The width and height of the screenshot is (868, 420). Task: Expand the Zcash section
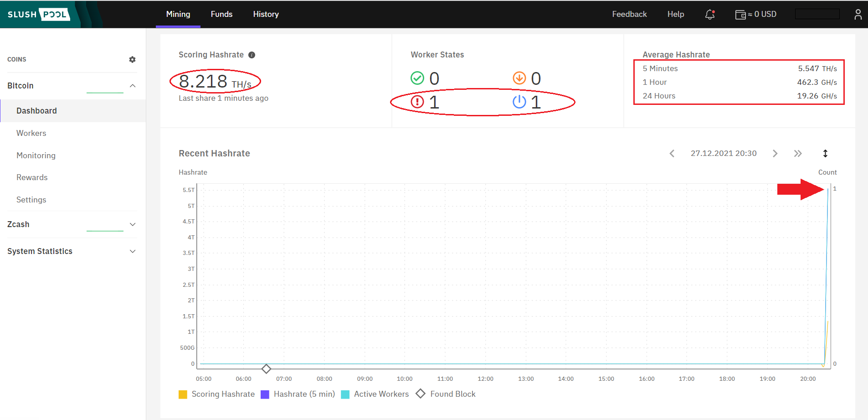[133, 224]
